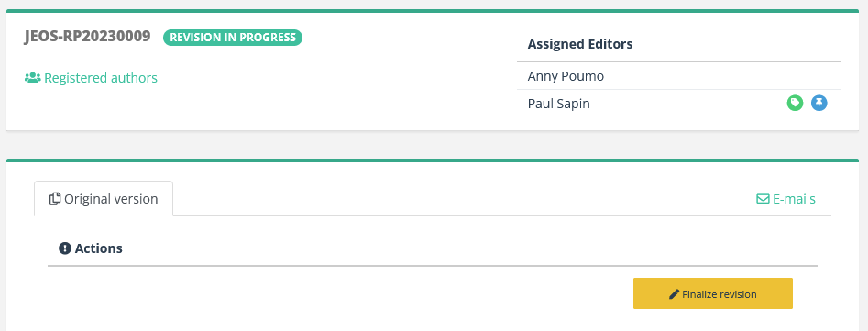Screen dimensions: 868x331
Task: Switch to the Original version tab
Action: click(104, 199)
